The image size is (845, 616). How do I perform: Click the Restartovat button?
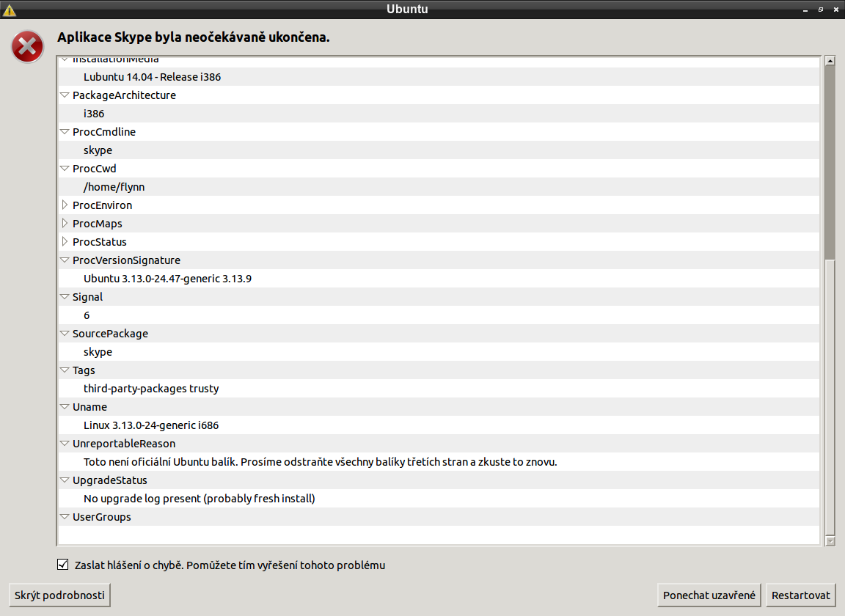coord(801,595)
